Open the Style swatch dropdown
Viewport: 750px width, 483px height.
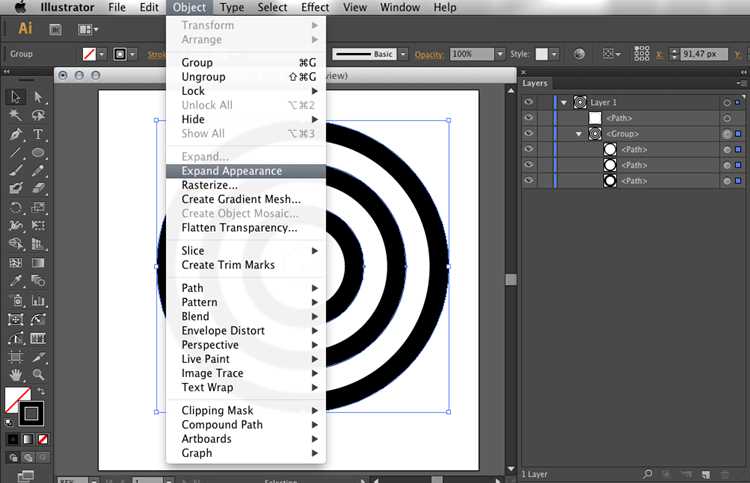tap(554, 54)
